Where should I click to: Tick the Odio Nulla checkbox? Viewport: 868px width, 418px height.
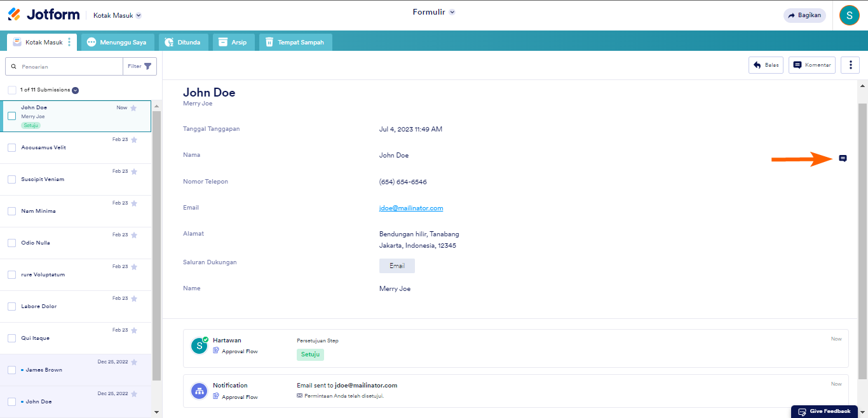coord(11,243)
